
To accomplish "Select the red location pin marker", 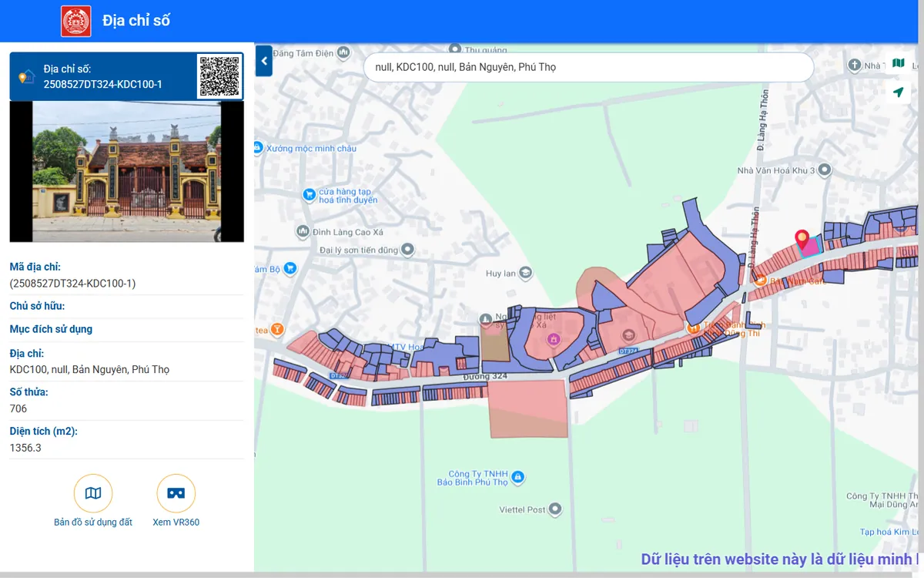I will click(802, 240).
